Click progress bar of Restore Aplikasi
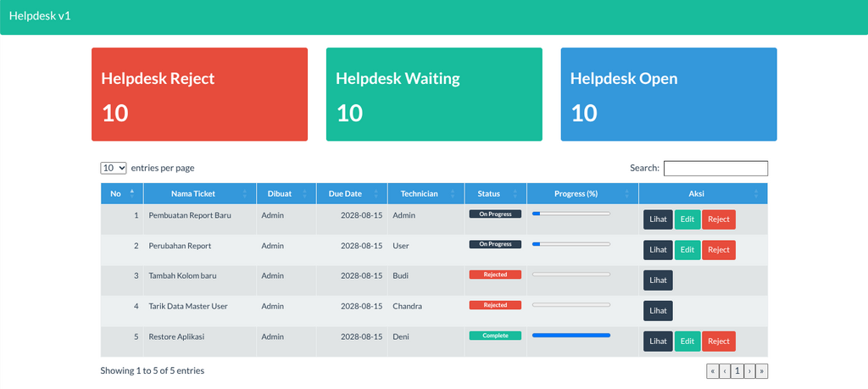Viewport: 868px width, 389px height. coord(570,336)
